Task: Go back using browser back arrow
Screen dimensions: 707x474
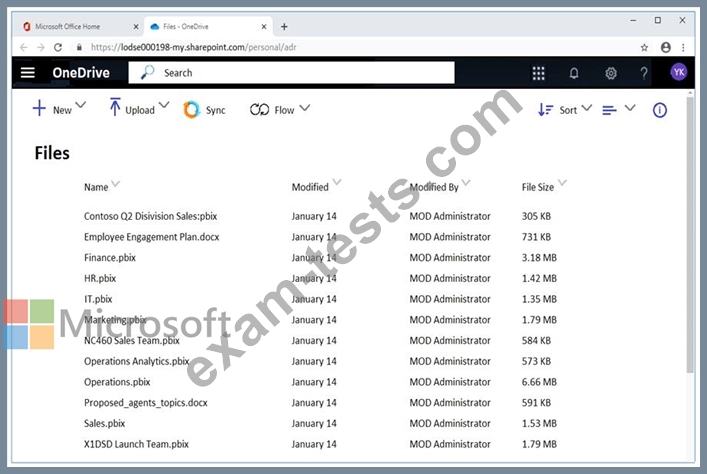Action: (23, 47)
